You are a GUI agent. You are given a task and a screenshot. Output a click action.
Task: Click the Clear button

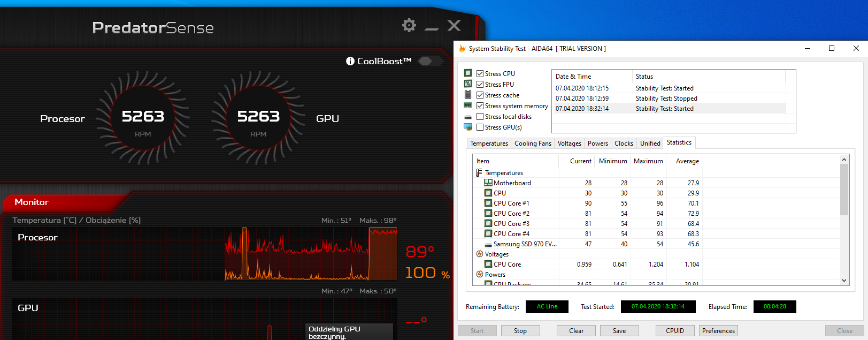(576, 331)
